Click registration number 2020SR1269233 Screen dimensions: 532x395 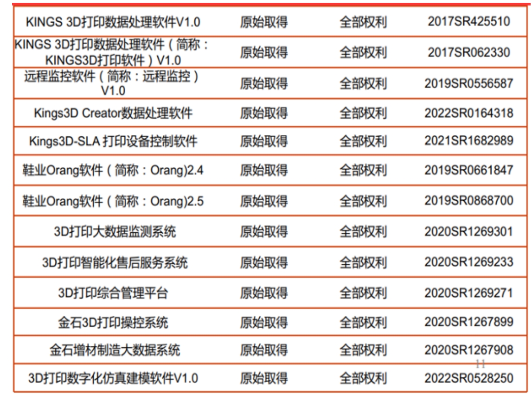click(468, 262)
